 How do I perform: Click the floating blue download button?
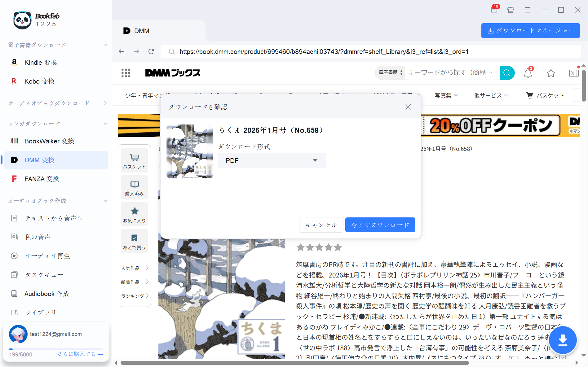pyautogui.click(x=563, y=340)
